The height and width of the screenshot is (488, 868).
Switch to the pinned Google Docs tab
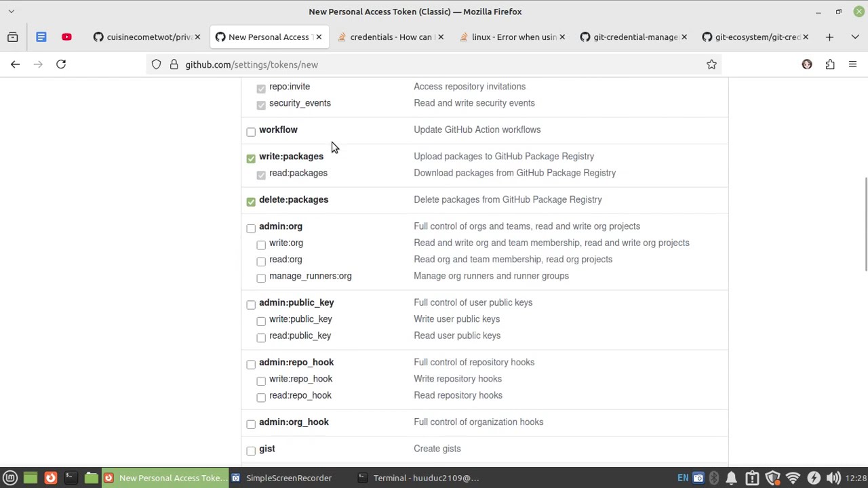(41, 37)
